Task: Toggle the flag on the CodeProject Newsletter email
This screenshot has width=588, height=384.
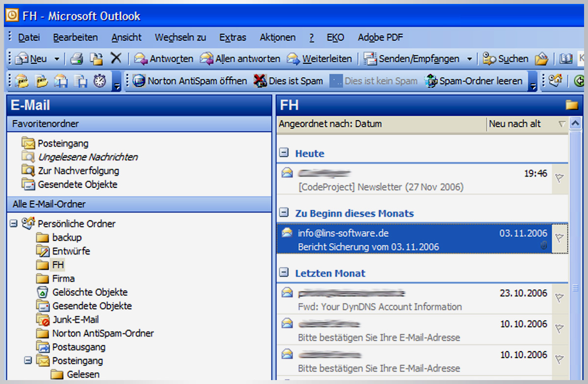Action: tap(560, 178)
